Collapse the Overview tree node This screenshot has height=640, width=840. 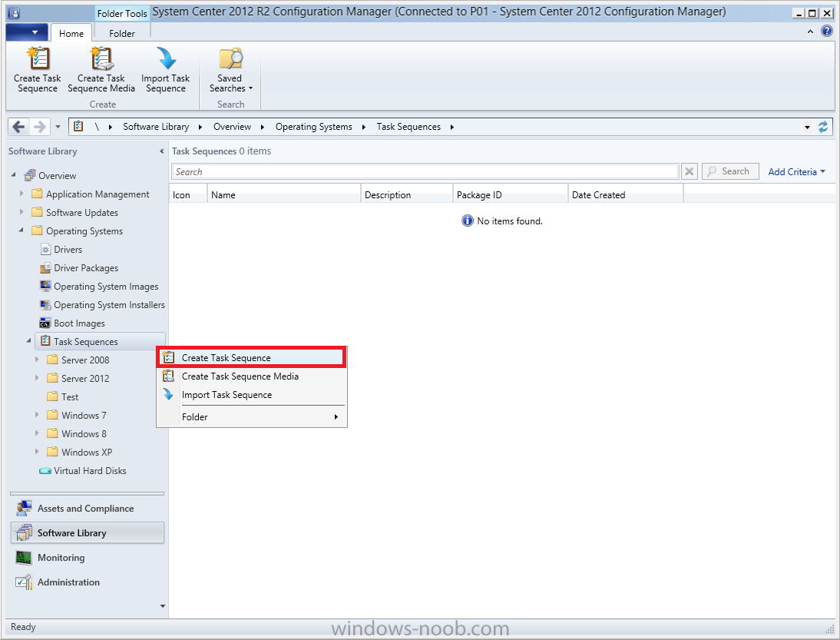[13, 174]
